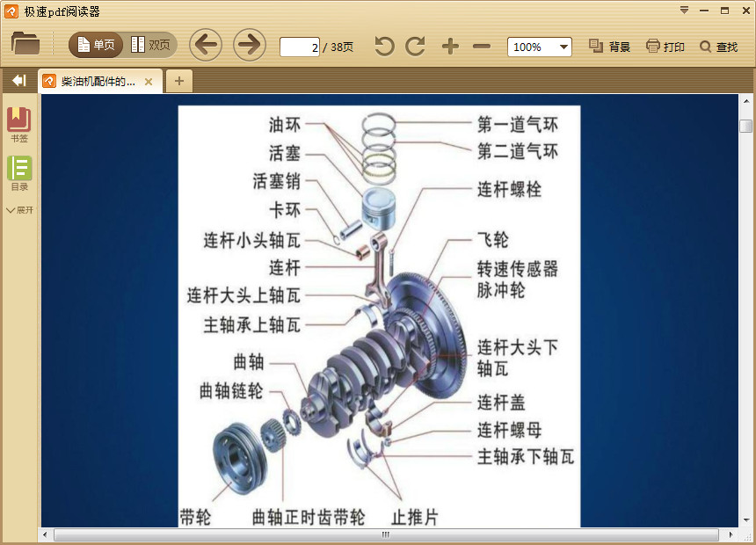Switch to single page view (单页)
The image size is (756, 545).
click(96, 46)
